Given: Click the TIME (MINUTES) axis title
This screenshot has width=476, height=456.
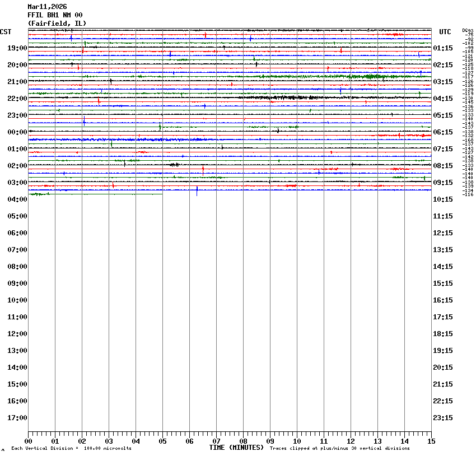Looking at the screenshot, I should tap(236, 448).
